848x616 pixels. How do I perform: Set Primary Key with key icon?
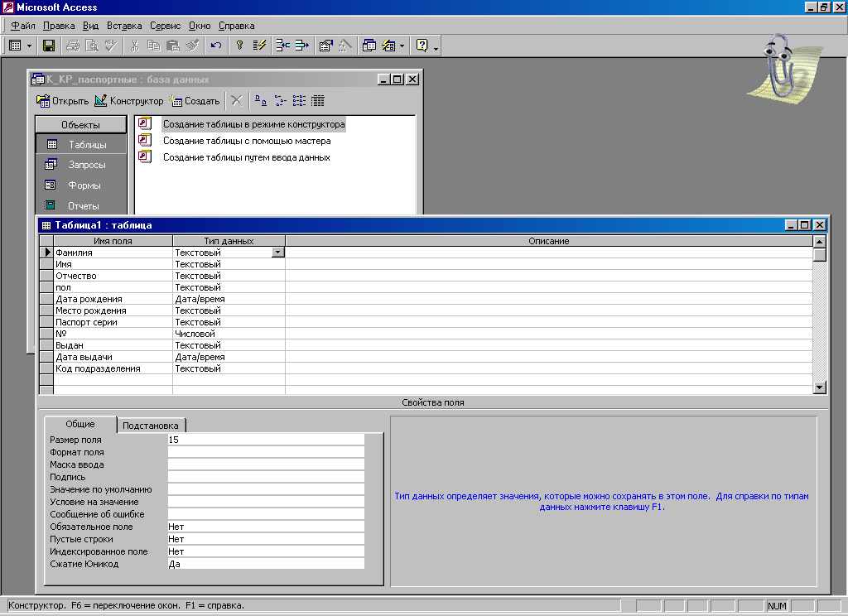point(239,46)
